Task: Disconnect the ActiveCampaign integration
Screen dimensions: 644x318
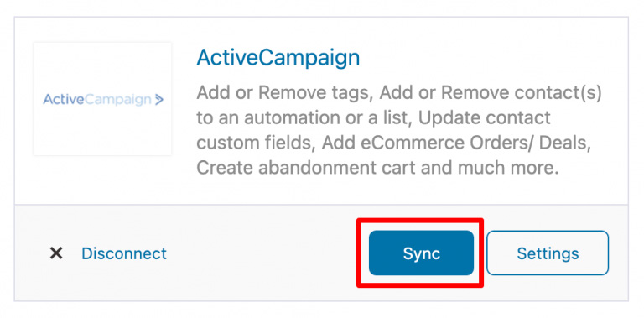Action: [x=124, y=253]
